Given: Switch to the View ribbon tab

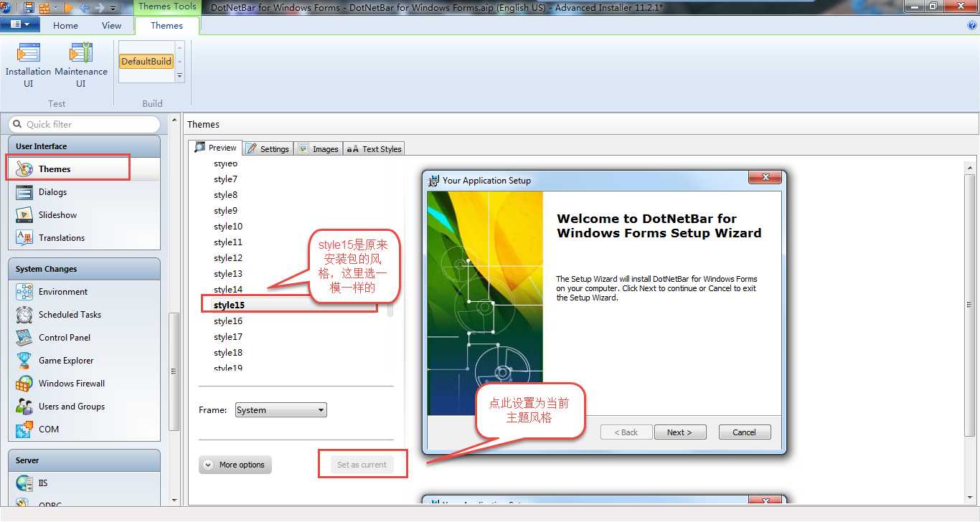Looking at the screenshot, I should pos(111,25).
